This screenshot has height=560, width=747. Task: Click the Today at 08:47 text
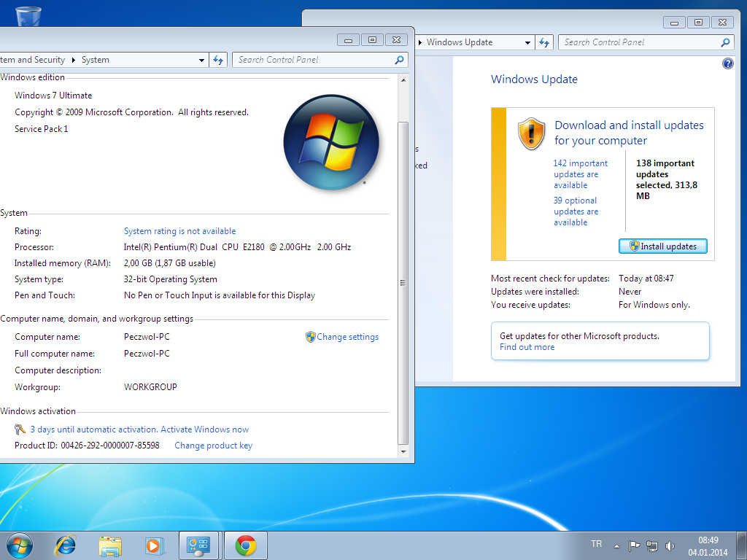[x=646, y=278]
